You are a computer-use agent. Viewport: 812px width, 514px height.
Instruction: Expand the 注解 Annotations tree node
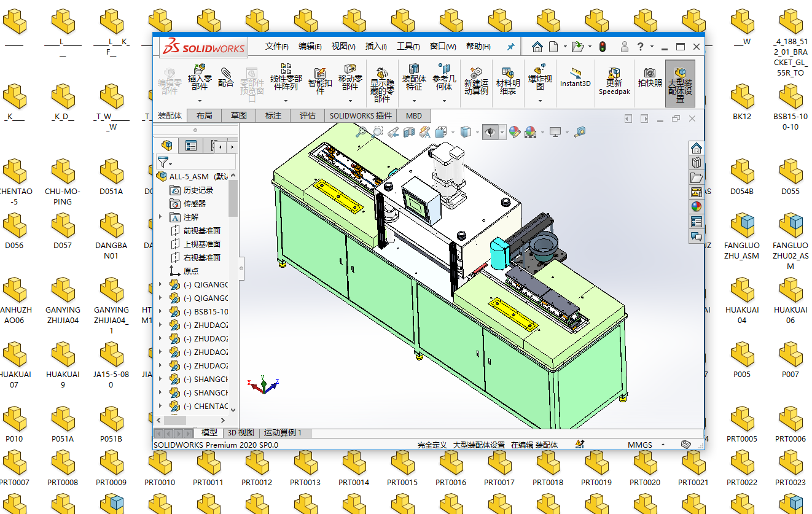point(161,217)
